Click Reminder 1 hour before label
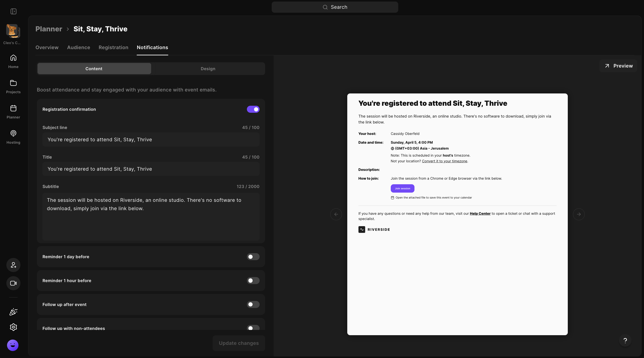 click(67, 281)
